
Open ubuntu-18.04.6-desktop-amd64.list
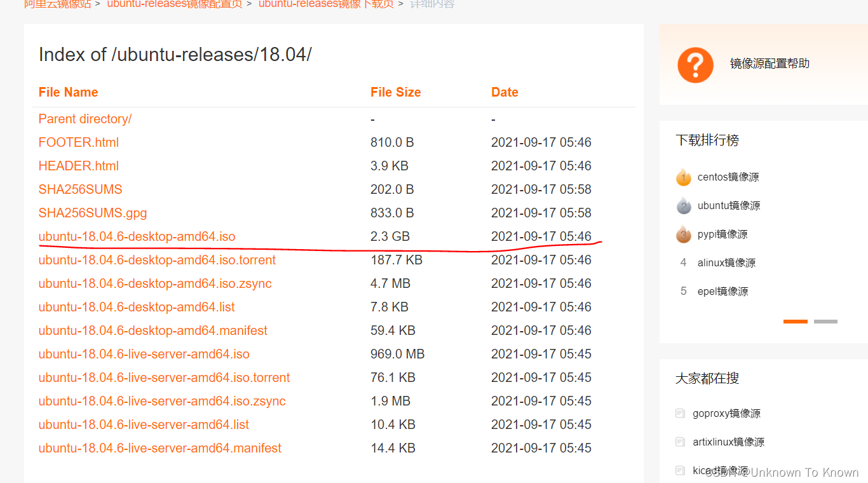point(137,307)
